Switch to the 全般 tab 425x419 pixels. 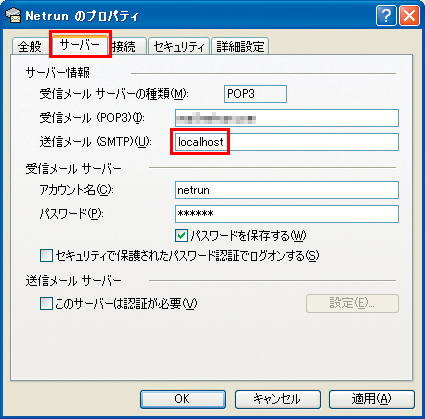pos(30,46)
